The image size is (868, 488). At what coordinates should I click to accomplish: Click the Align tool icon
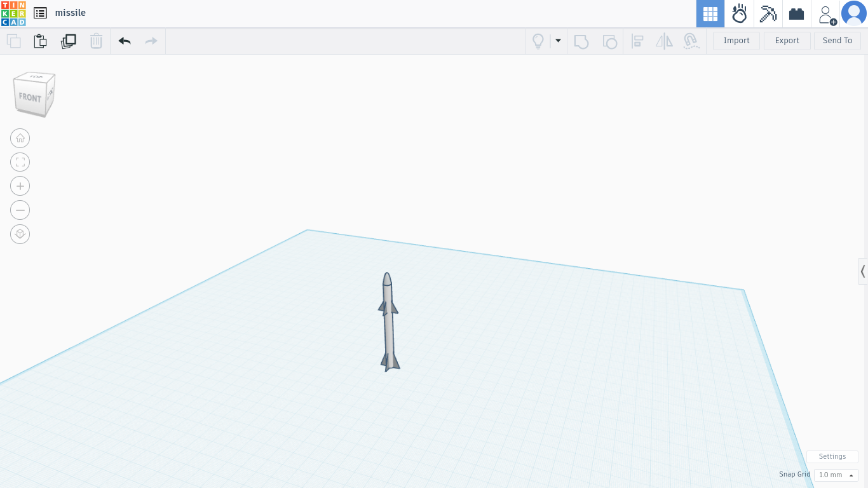[637, 41]
